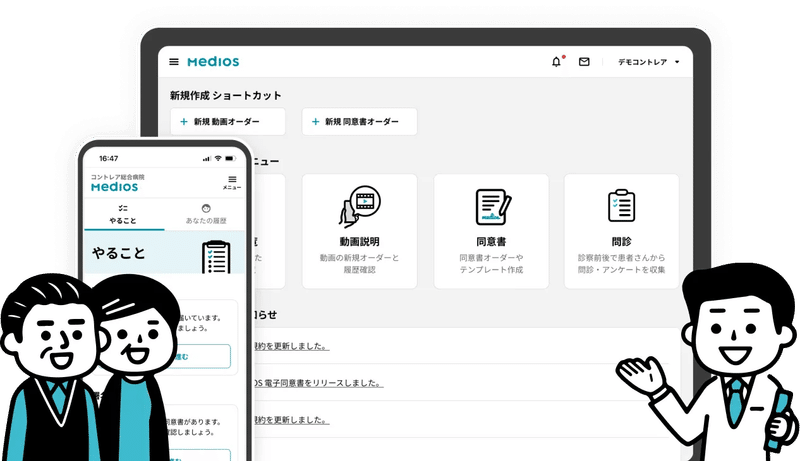Expand the デモコントレア account dropdown
The width and height of the screenshot is (800, 461).
click(648, 62)
